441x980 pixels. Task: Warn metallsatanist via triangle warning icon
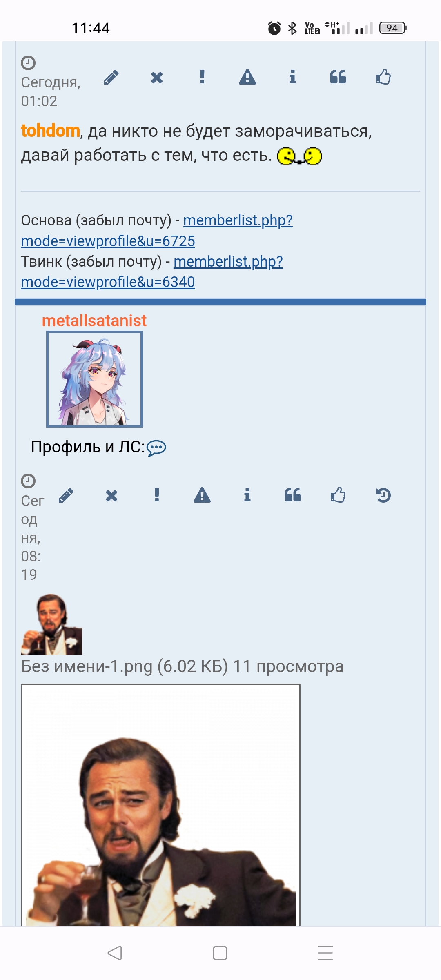click(202, 495)
